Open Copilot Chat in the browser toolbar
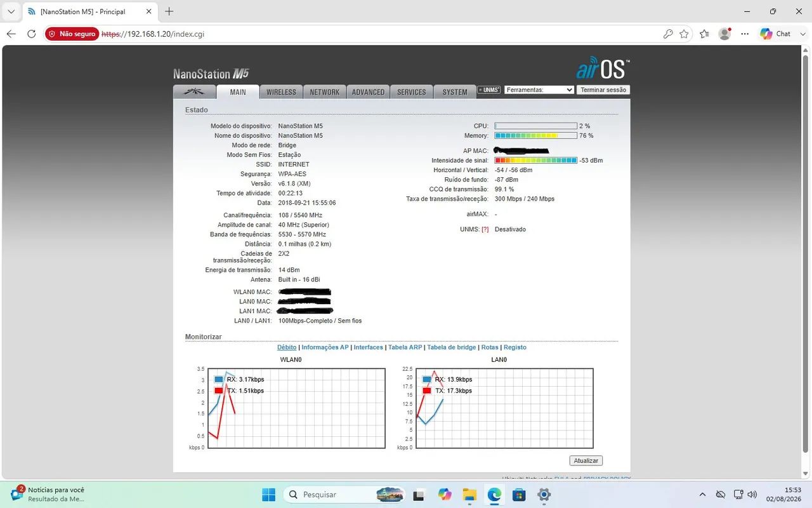The width and height of the screenshot is (812, 508). click(x=776, y=34)
